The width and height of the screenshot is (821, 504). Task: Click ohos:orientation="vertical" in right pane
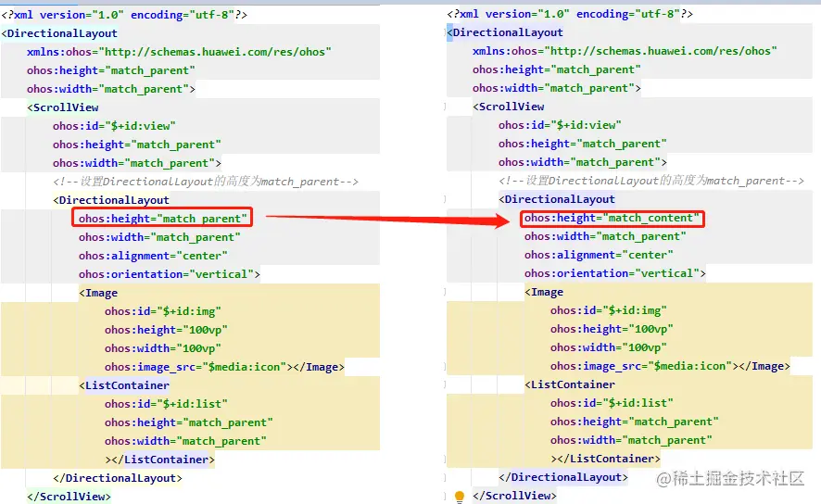click(614, 273)
